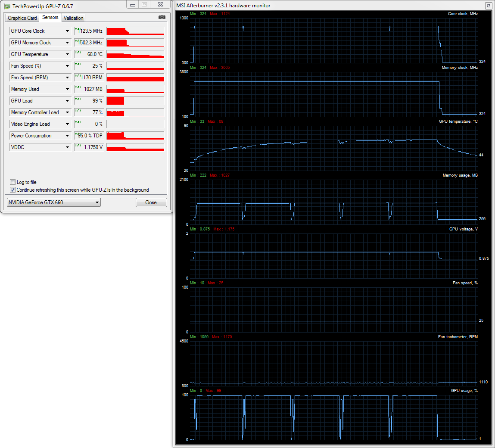Close the MSI Afterburner hardware monitor window
The image size is (495, 448).
(488, 6)
